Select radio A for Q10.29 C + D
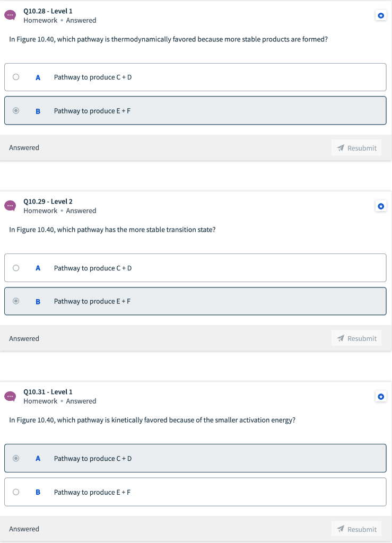 [16, 268]
